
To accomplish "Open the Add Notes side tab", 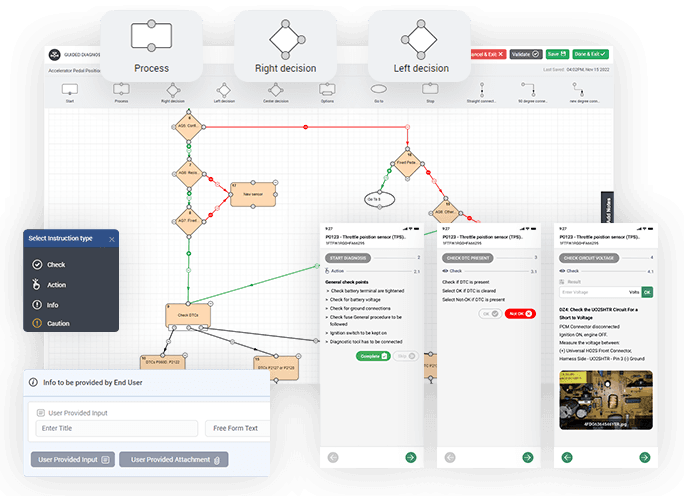I will (607, 207).
